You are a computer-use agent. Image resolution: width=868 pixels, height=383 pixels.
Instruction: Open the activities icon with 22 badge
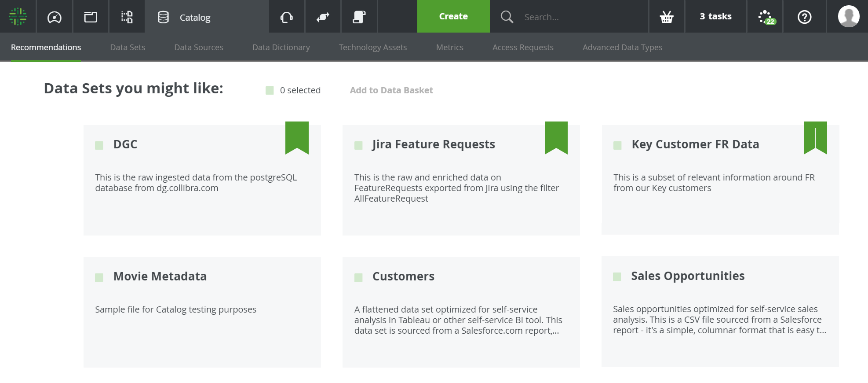pos(766,17)
